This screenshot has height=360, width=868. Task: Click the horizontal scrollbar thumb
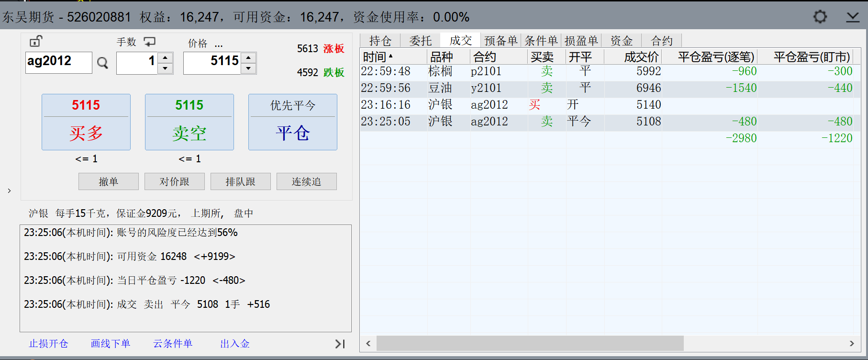[530, 343]
